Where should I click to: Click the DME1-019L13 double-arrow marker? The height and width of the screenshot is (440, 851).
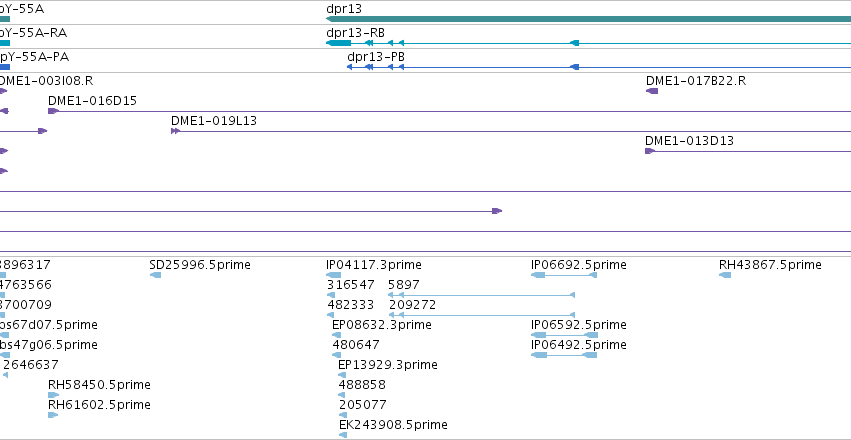(x=175, y=131)
